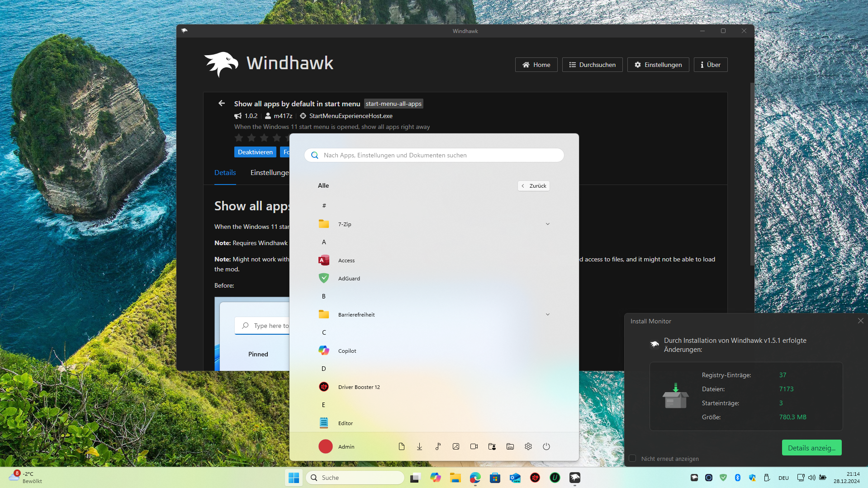Click the taskbar Suche search box

click(355, 478)
